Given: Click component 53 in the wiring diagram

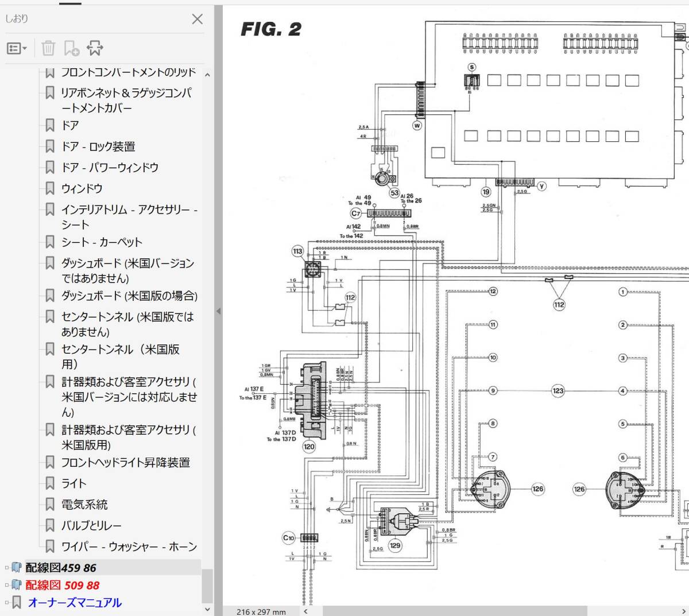Looking at the screenshot, I should point(394,193).
